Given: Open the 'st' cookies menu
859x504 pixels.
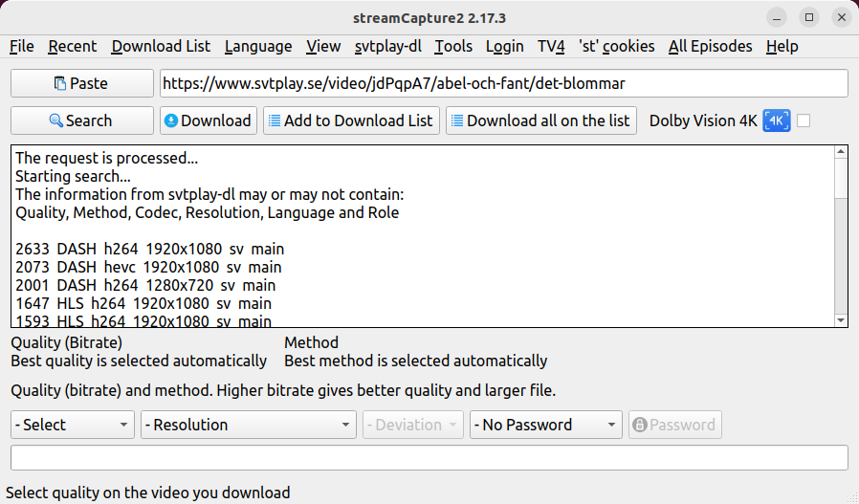Looking at the screenshot, I should coord(617,47).
